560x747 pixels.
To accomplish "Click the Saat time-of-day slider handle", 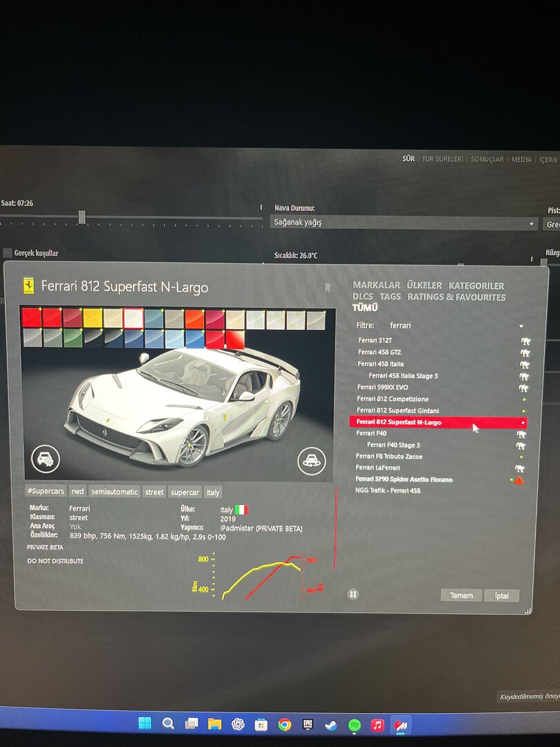I will [82, 218].
